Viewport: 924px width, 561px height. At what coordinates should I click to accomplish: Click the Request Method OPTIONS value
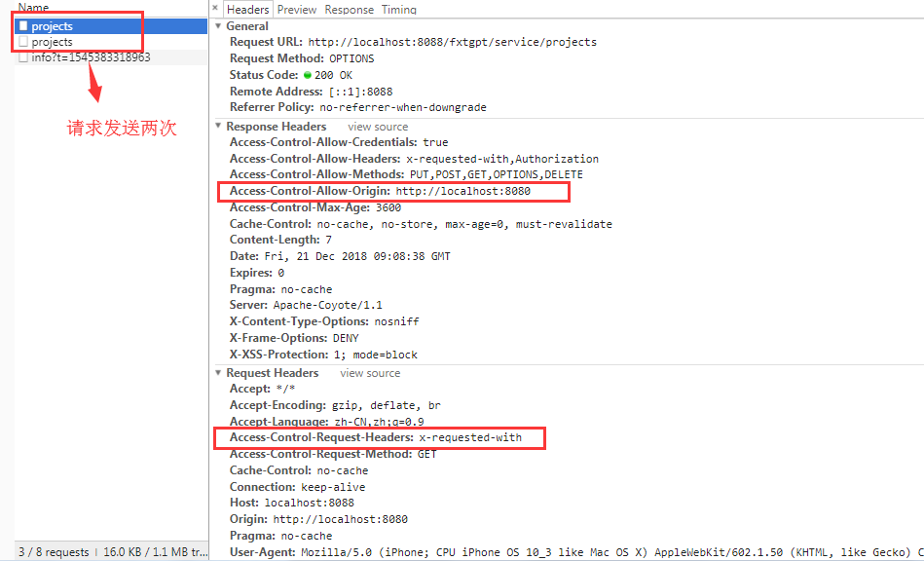[351, 58]
